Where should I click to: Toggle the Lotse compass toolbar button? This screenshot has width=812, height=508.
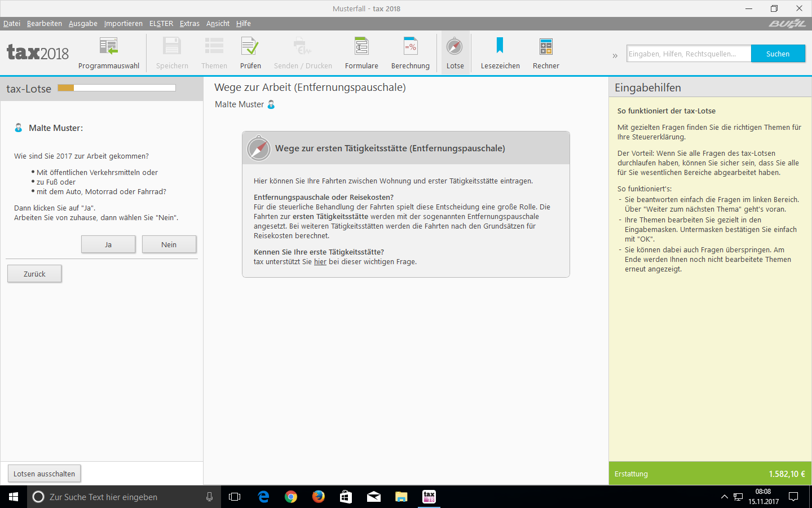click(x=455, y=53)
